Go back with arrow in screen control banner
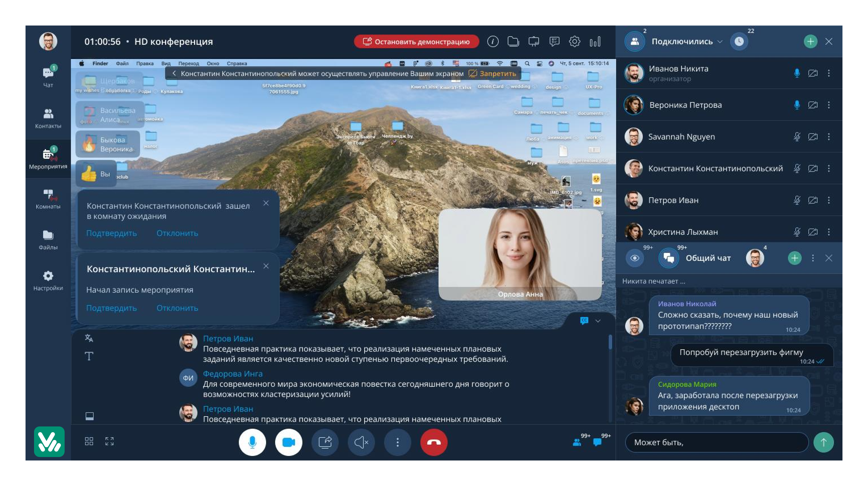This screenshot has height=486, width=868. [174, 73]
